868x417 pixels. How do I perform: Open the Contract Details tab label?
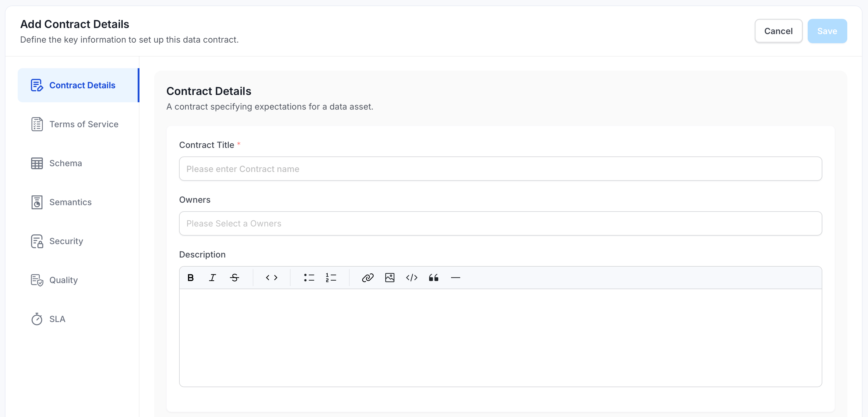pyautogui.click(x=82, y=85)
